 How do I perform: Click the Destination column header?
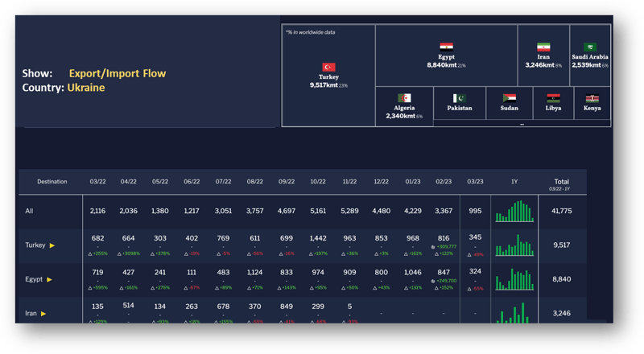[x=52, y=182]
